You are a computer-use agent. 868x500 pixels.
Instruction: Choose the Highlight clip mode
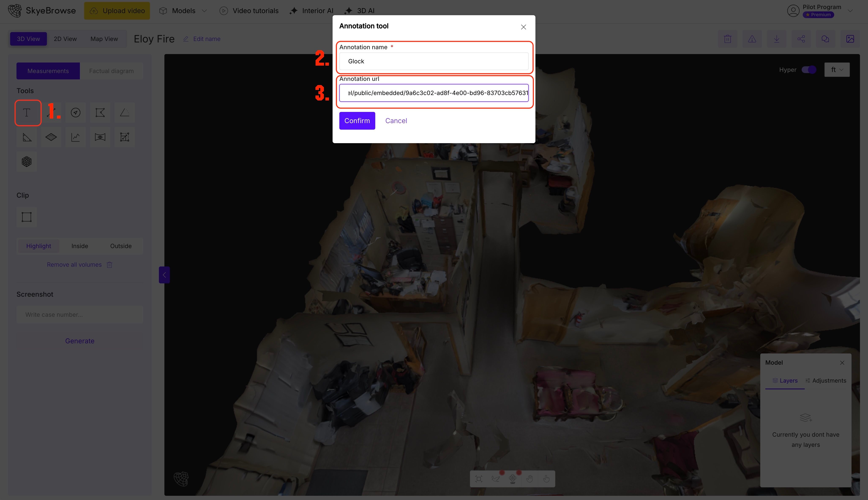click(38, 246)
